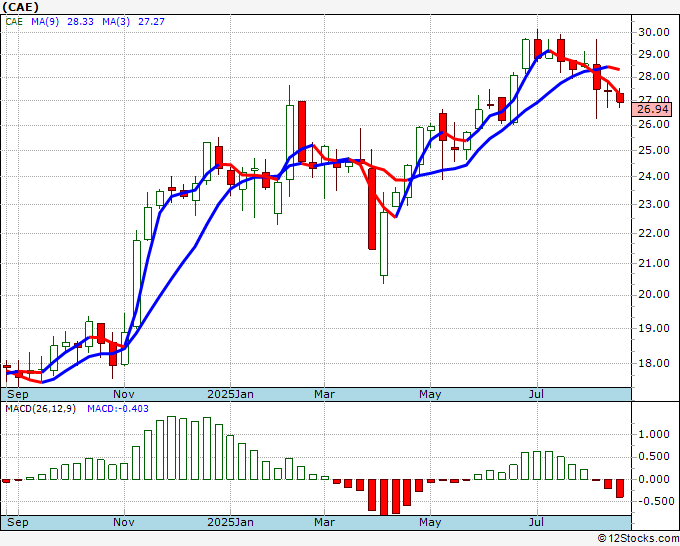Click the 26.00 price axis label

tap(654, 124)
